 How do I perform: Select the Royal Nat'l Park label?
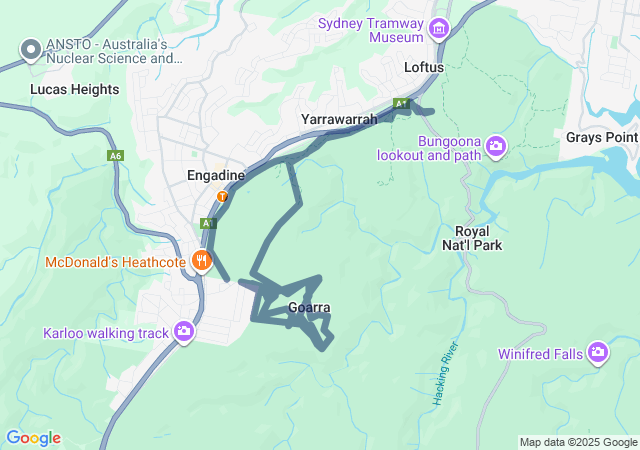tap(472, 238)
